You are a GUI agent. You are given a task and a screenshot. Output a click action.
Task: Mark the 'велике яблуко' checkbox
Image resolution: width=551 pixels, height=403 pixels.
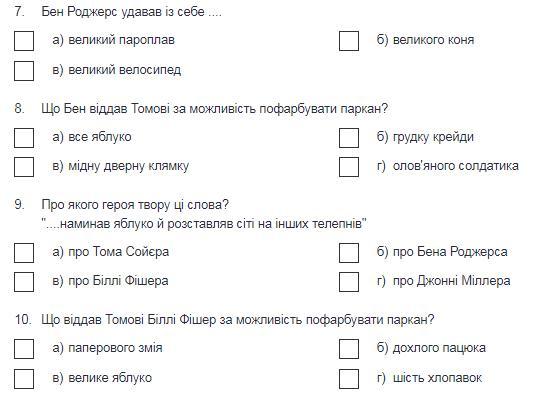24,379
